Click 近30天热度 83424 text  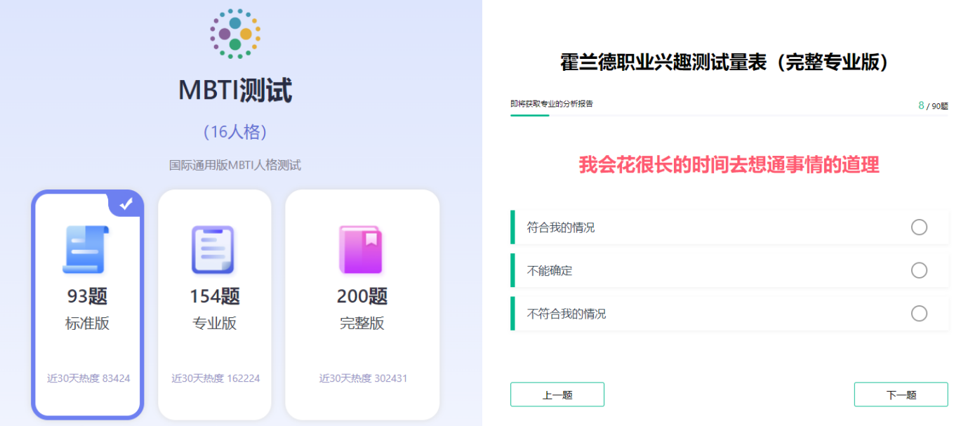pos(88,378)
